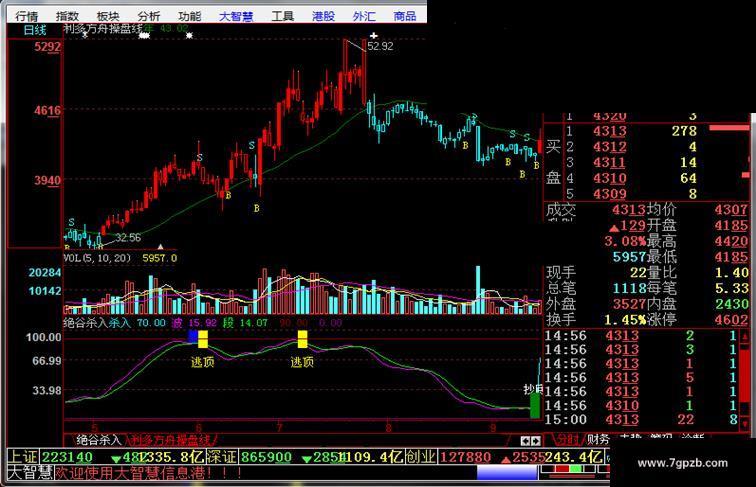756x487 pixels.
Task: Click the second yellow 逃顶 signal marker
Action: (x=302, y=339)
